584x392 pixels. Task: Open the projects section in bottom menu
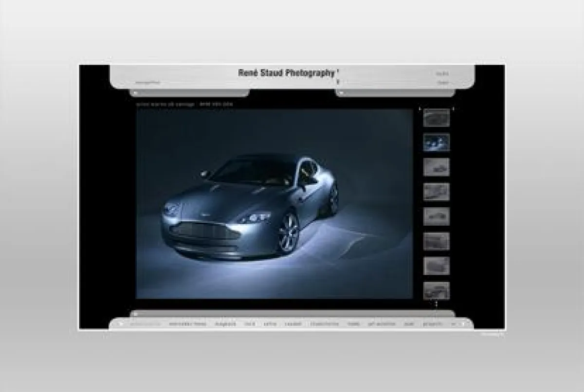[x=432, y=324]
